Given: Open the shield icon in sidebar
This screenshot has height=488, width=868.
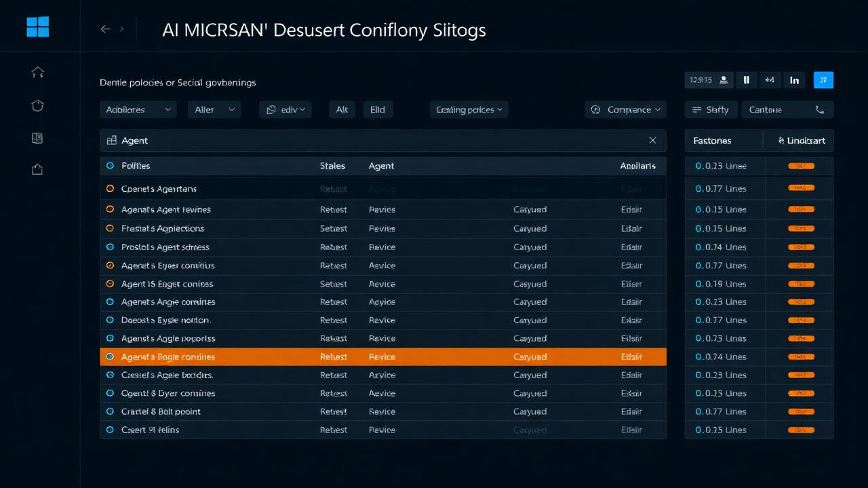Looking at the screenshot, I should tap(37, 105).
